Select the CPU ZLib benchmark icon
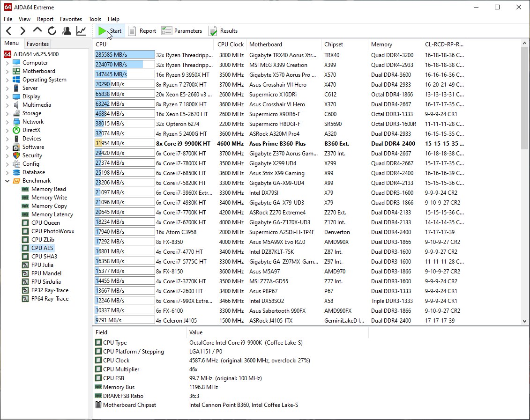Image resolution: width=530 pixels, height=420 pixels. [25, 240]
